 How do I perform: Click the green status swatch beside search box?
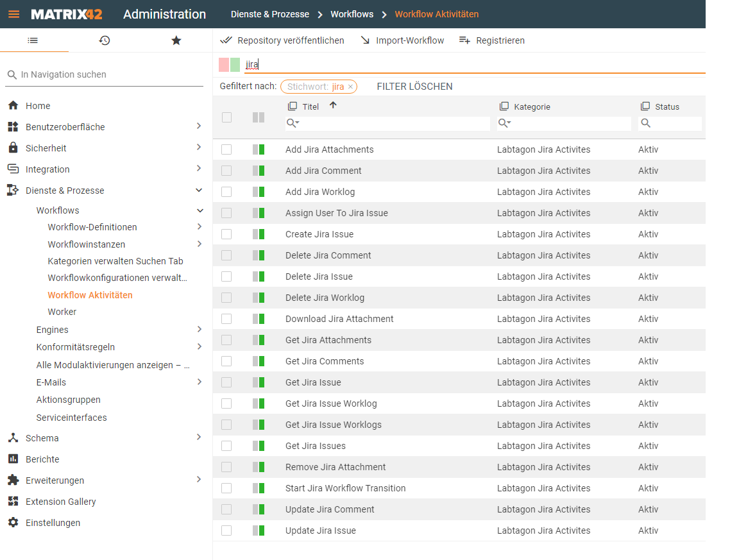click(235, 65)
